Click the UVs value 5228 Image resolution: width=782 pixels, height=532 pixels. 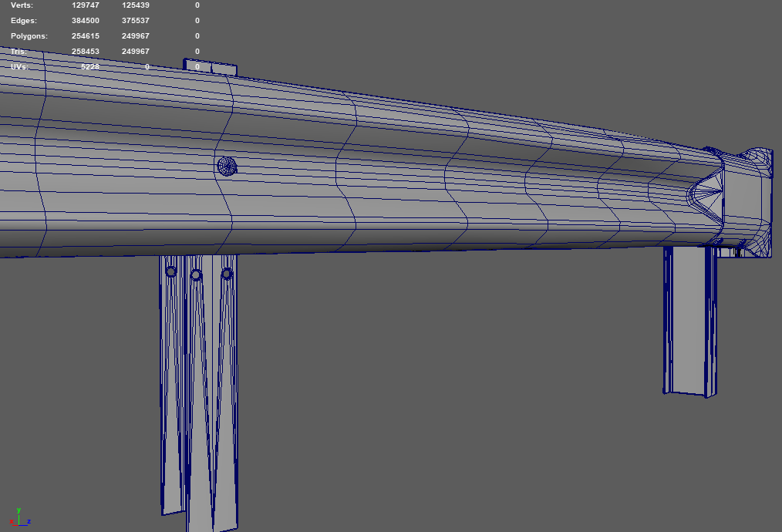click(90, 66)
